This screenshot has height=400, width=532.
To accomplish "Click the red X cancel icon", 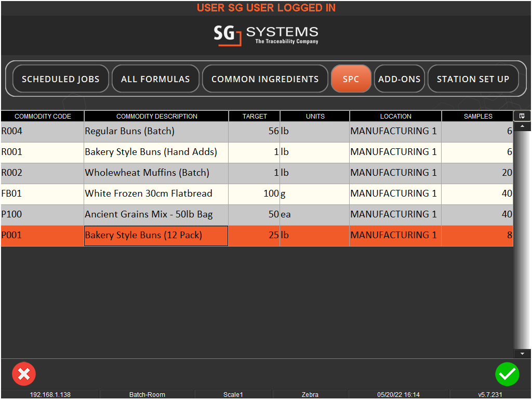I will point(23,374).
